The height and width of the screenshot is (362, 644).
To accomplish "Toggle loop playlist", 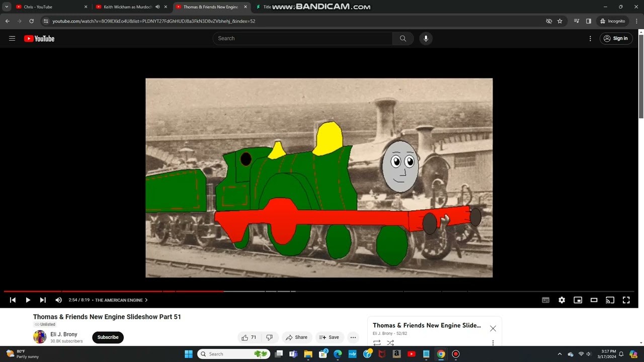I will click(x=377, y=343).
